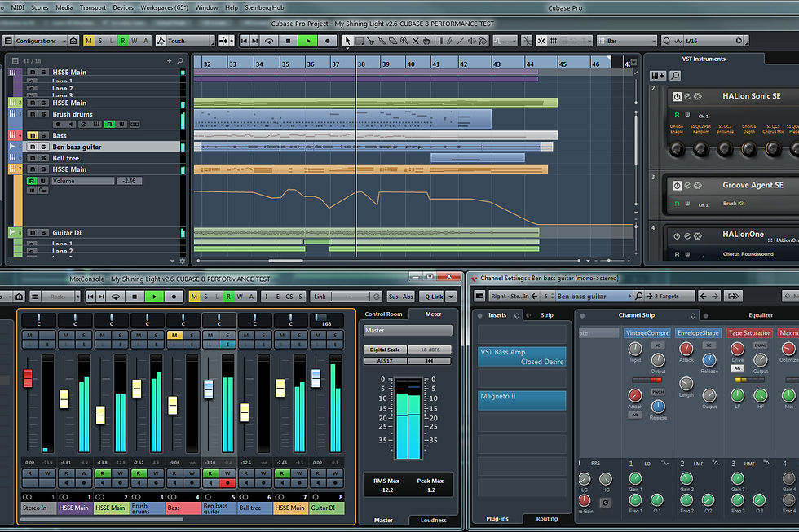Switch to the Strip tab
The height and width of the screenshot is (532, 799).
547,315
